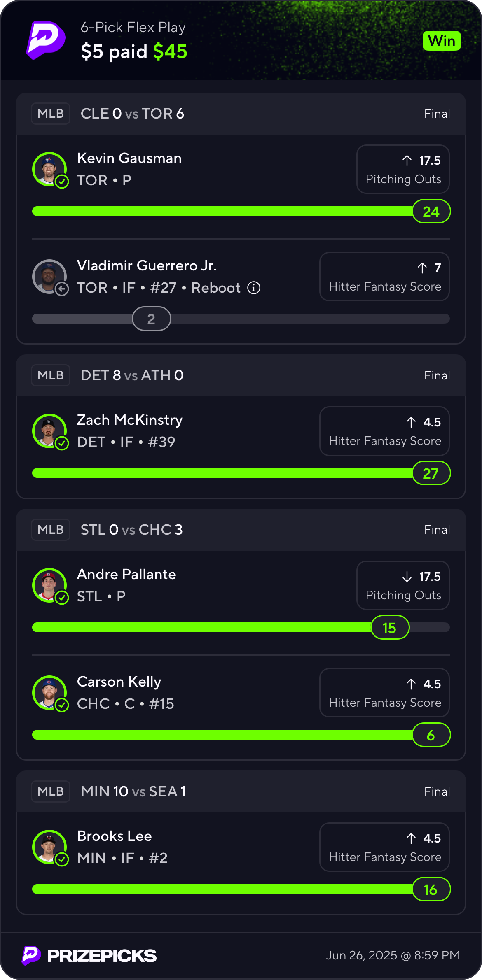Click the STL 0 vs CHC 3 header
This screenshot has width=482, height=980.
(131, 530)
